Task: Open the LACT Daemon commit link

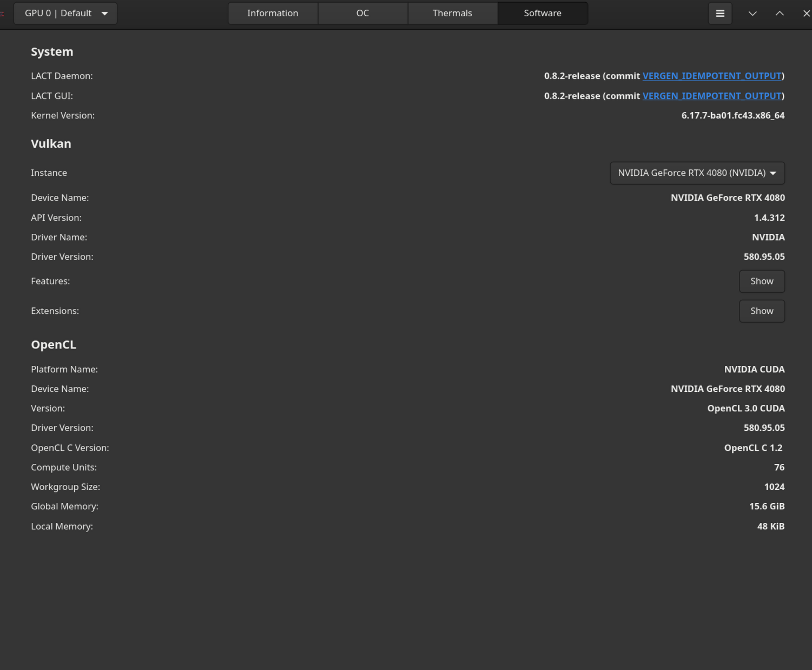Action: [x=712, y=76]
